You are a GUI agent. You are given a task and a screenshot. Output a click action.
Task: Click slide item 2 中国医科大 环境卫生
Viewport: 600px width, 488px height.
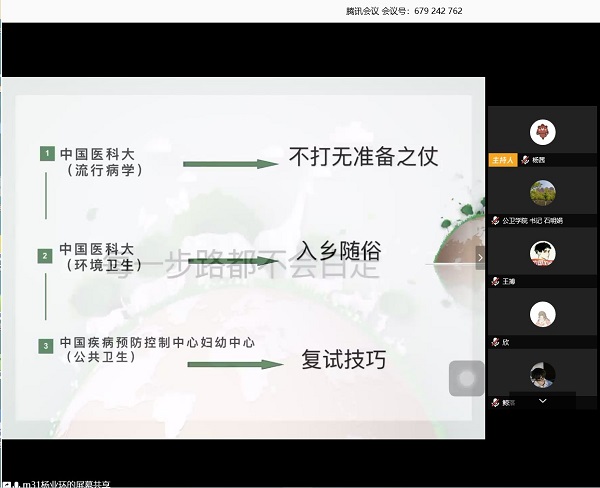pos(98,256)
